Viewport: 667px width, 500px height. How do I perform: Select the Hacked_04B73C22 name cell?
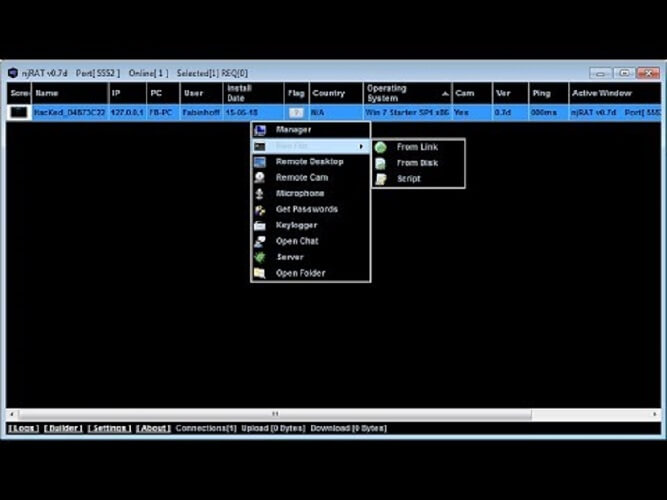tap(69, 113)
